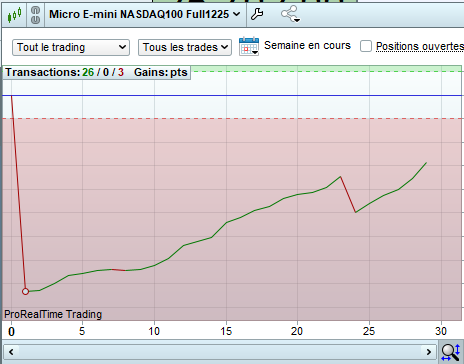
Task: Click the scrollbar right arrow
Action: click(x=429, y=352)
